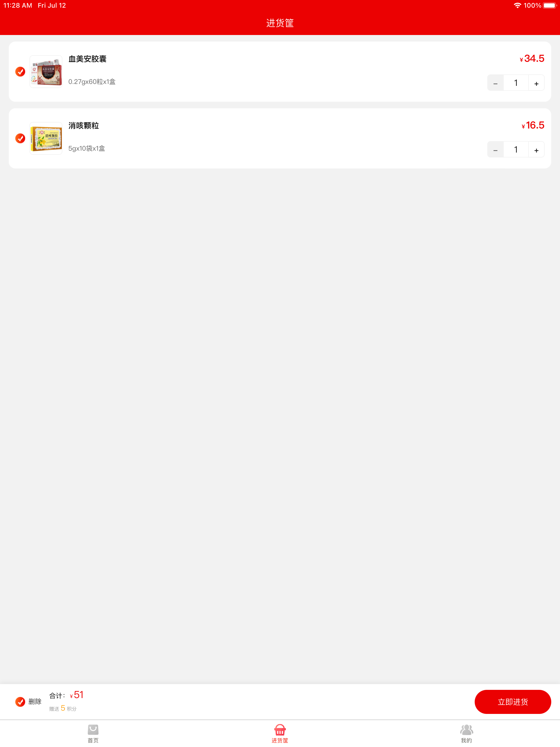The height and width of the screenshot is (747, 560).
Task: Click the 立即进货 button
Action: [513, 702]
